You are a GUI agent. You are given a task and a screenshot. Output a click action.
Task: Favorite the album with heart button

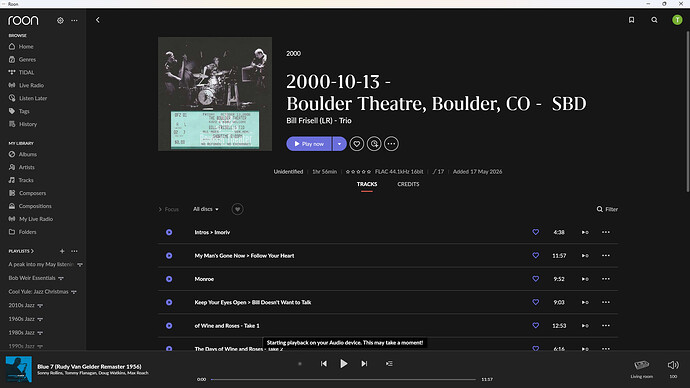pos(357,144)
